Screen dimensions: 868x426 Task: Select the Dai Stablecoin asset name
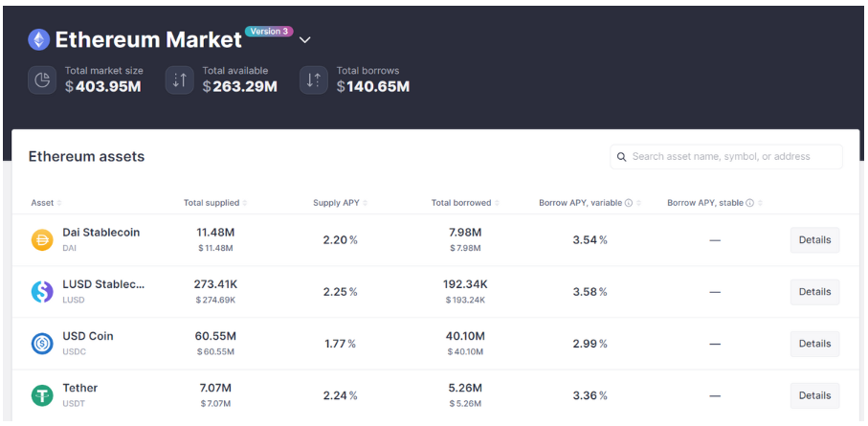tap(101, 233)
